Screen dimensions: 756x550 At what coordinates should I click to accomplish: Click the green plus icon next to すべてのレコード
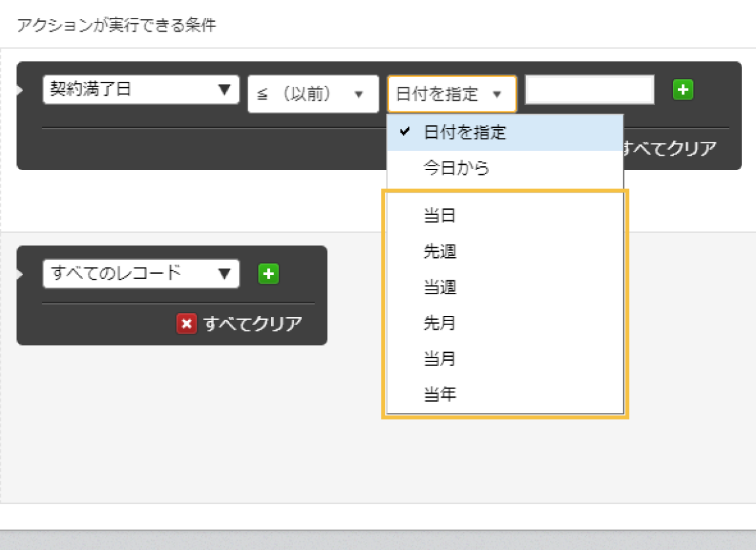pyautogui.click(x=268, y=274)
